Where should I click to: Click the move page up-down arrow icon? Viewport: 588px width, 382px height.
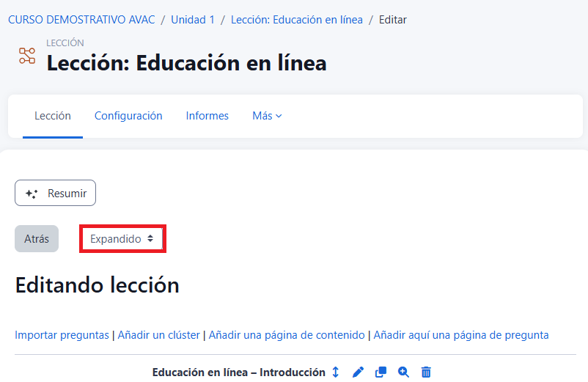click(x=336, y=372)
